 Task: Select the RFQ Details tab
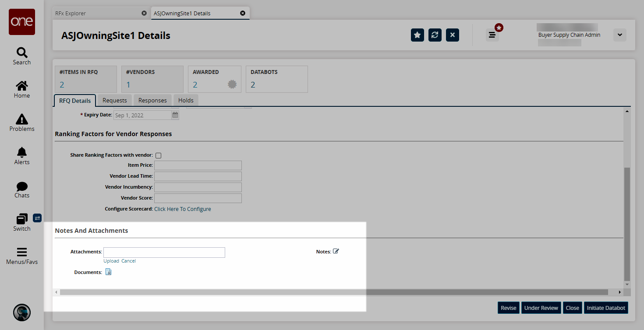point(75,101)
